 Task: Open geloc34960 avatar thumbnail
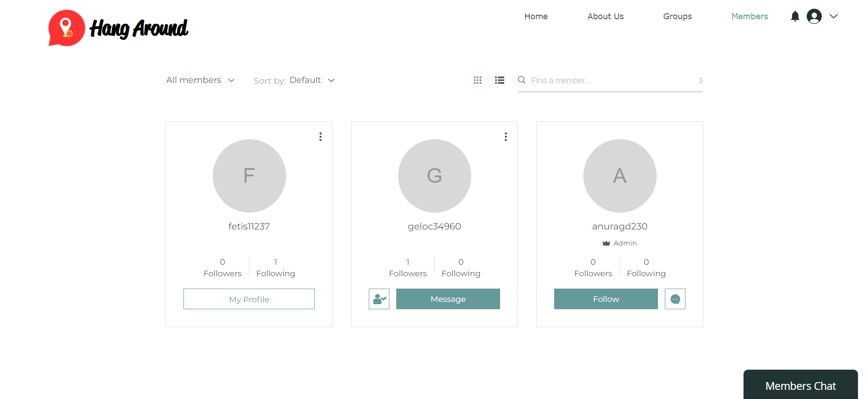(x=435, y=176)
